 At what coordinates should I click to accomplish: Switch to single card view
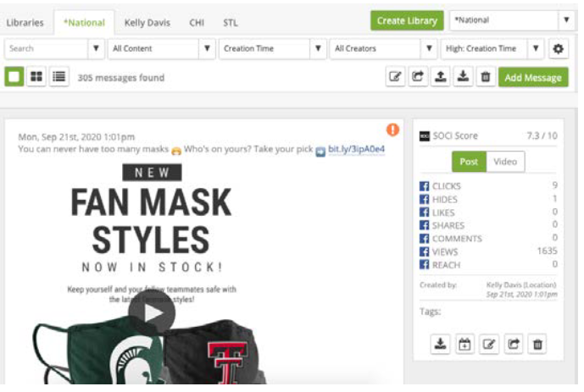(14, 76)
